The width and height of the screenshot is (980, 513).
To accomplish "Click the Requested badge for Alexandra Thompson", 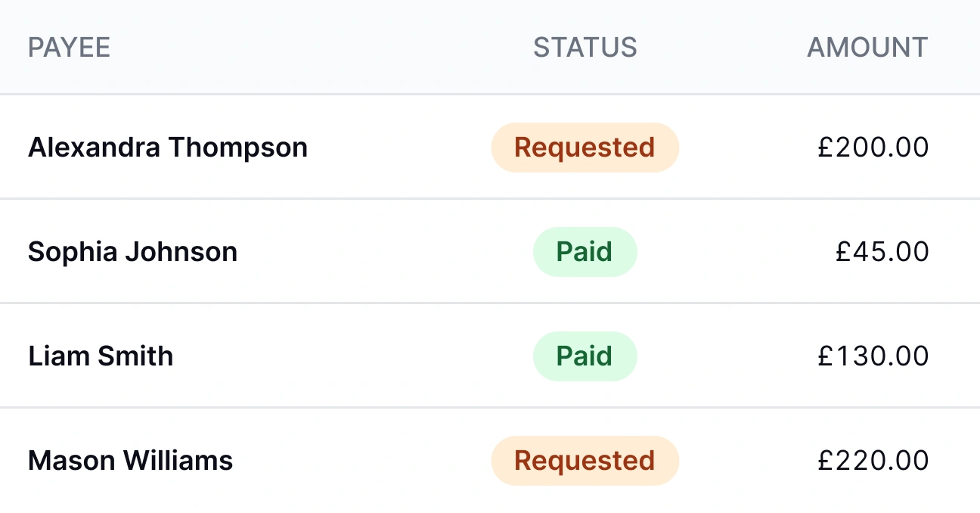I will [x=585, y=147].
